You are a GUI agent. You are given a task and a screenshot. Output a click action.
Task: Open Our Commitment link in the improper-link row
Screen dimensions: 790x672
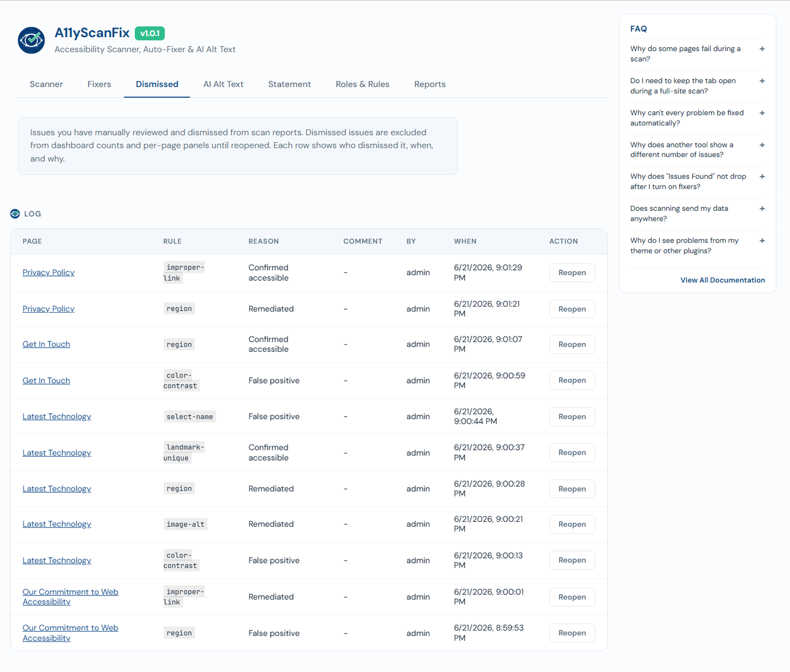tap(70, 597)
